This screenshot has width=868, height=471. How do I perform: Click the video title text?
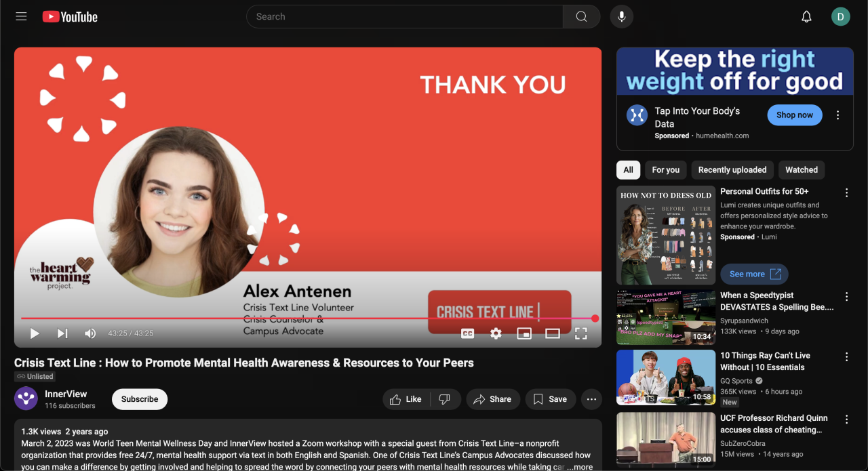coord(244,363)
